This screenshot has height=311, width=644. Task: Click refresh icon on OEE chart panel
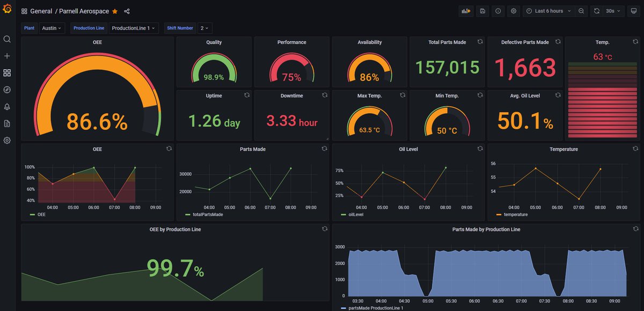pyautogui.click(x=169, y=149)
